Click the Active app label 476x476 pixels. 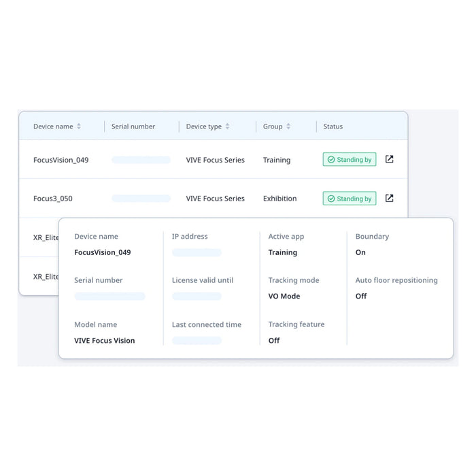tap(286, 237)
